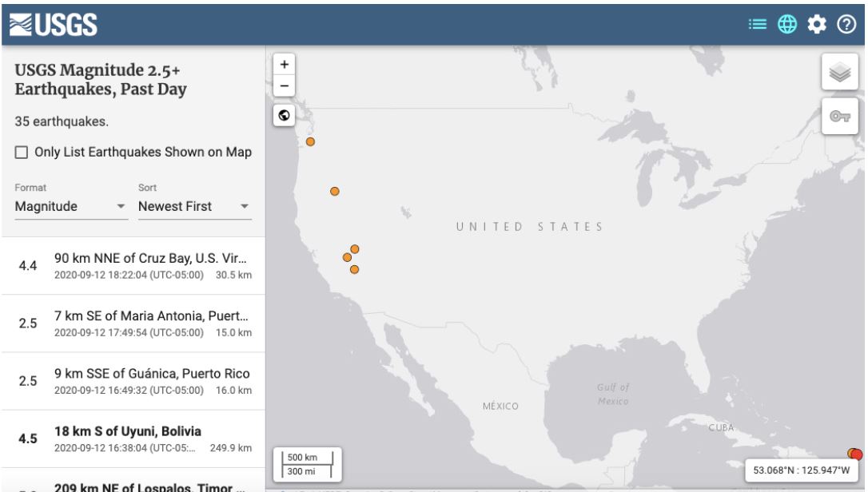Select the globe map view icon
Viewport: 868px width, 492px height.
click(x=787, y=24)
